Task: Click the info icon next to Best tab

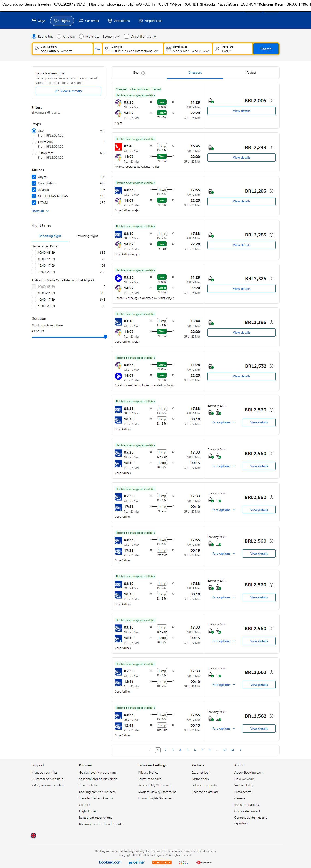Action: coord(143,73)
